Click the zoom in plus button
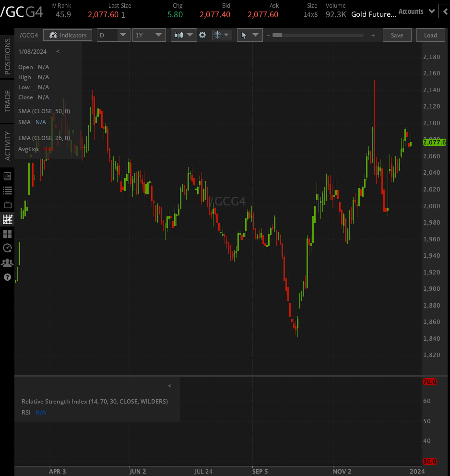The width and height of the screenshot is (450, 476). [x=373, y=36]
